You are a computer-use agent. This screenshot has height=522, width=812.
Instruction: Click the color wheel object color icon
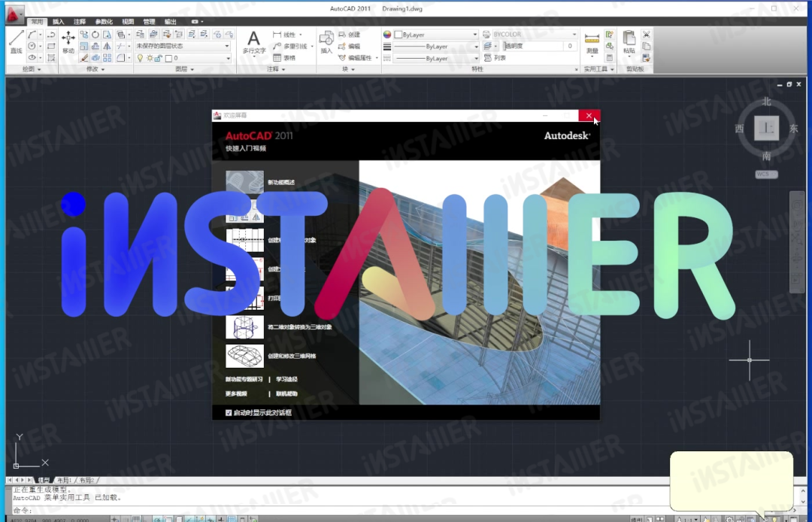pos(387,35)
